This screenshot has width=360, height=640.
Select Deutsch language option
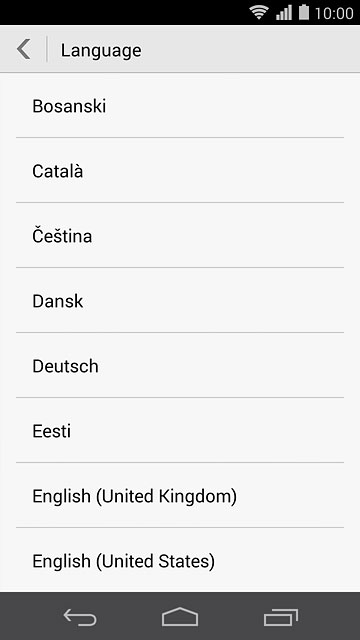tap(180, 365)
